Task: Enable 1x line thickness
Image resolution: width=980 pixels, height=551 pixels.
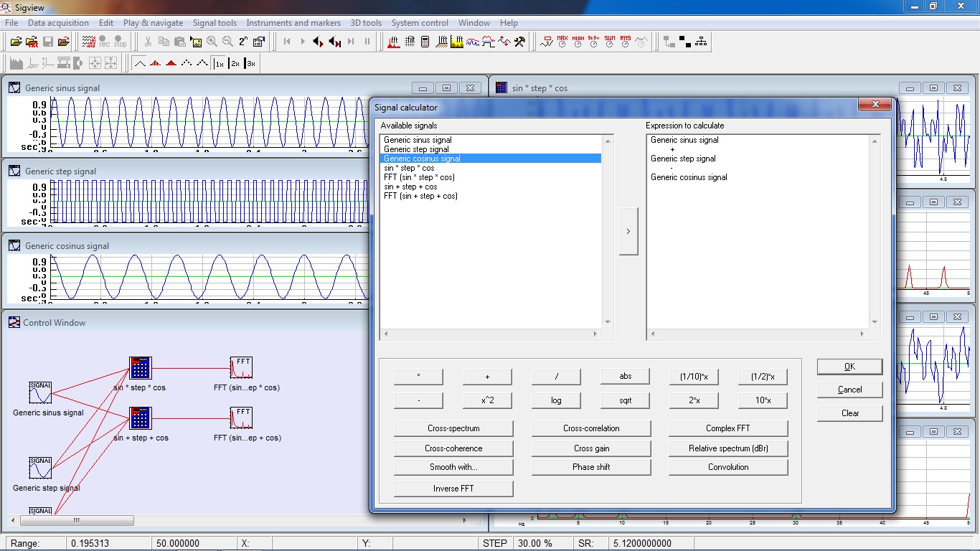Action: [x=219, y=64]
